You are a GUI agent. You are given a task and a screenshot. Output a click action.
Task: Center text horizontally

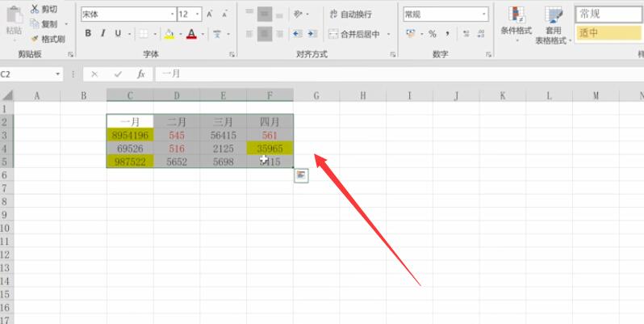click(x=265, y=34)
